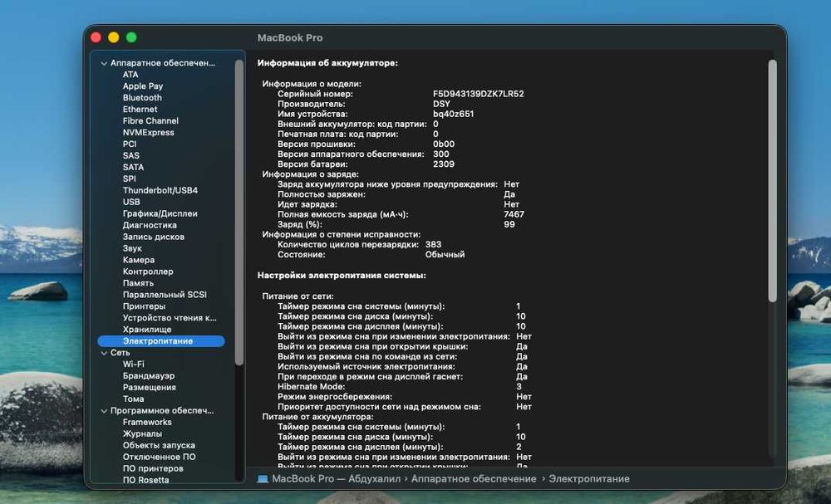Open Размещения item
This screenshot has width=831, height=504.
[149, 388]
